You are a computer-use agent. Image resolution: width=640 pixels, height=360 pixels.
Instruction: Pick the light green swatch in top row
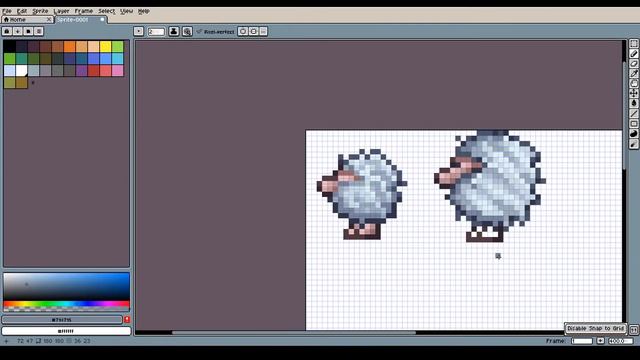pyautogui.click(x=118, y=46)
